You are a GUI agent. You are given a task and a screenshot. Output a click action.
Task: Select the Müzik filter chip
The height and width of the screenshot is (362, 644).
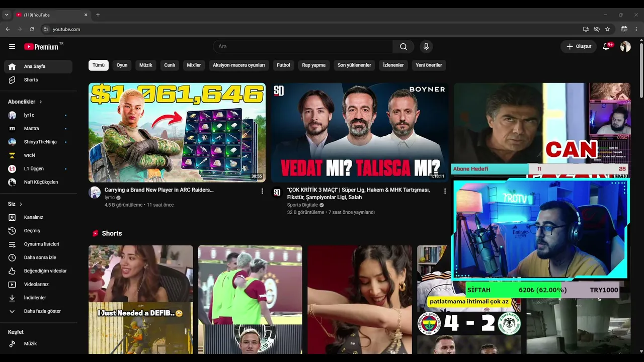point(146,65)
